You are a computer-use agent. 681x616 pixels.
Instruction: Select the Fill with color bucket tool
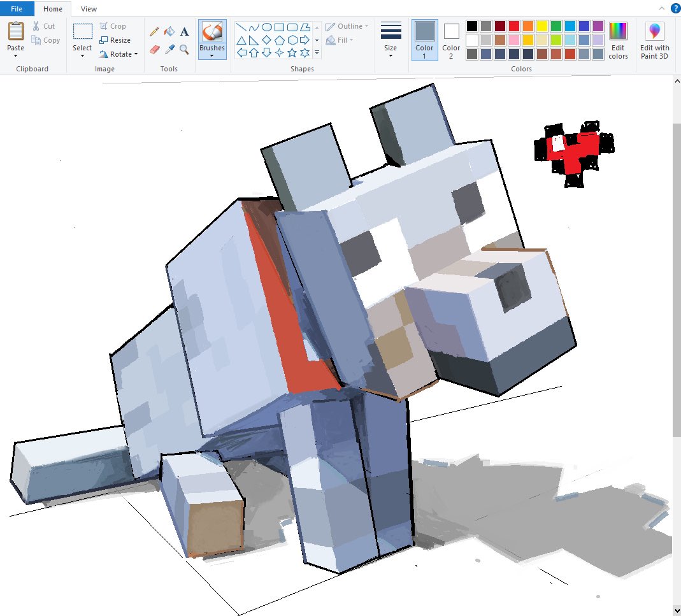[x=169, y=32]
